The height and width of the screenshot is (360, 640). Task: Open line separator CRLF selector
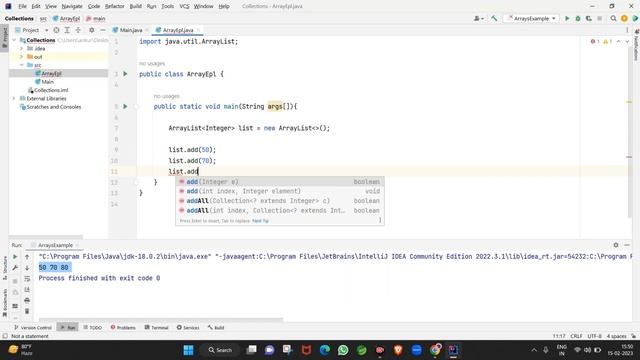coord(576,336)
